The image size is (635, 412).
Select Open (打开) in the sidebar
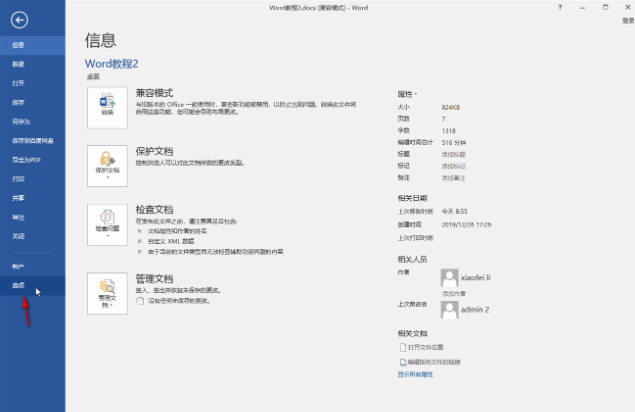pyautogui.click(x=32, y=83)
